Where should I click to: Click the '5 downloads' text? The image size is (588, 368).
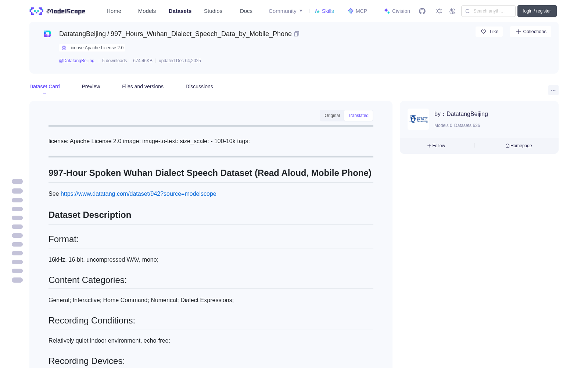114,61
